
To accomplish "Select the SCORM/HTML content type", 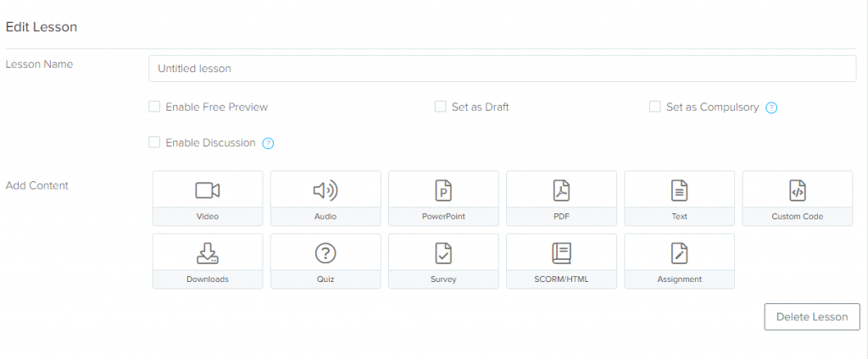I will 561,261.
